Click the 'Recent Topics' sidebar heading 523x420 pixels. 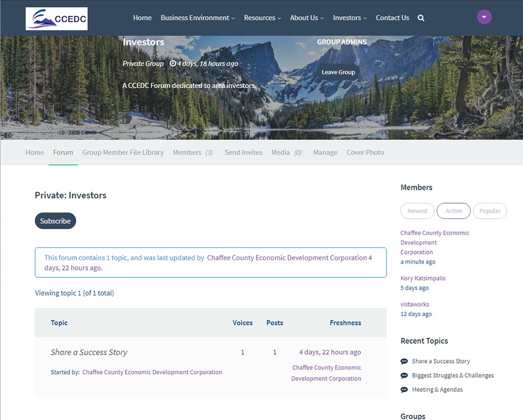(424, 341)
